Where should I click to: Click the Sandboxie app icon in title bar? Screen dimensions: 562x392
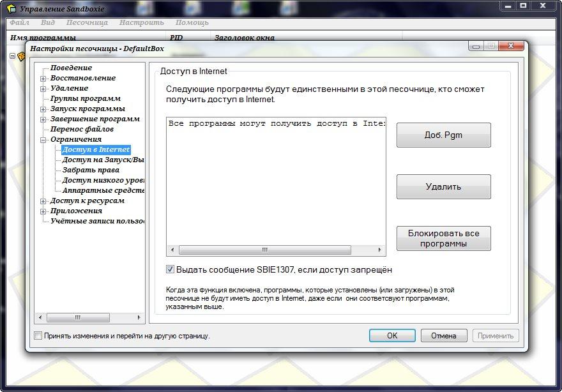(x=11, y=8)
